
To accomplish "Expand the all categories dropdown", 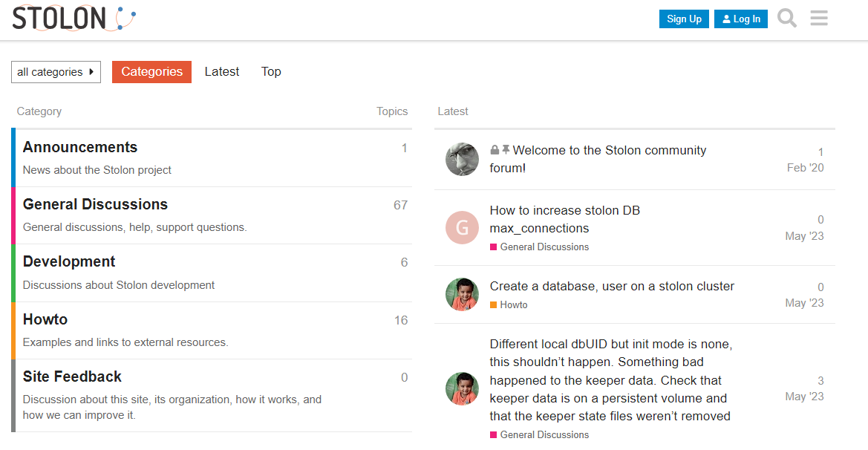I will [56, 72].
